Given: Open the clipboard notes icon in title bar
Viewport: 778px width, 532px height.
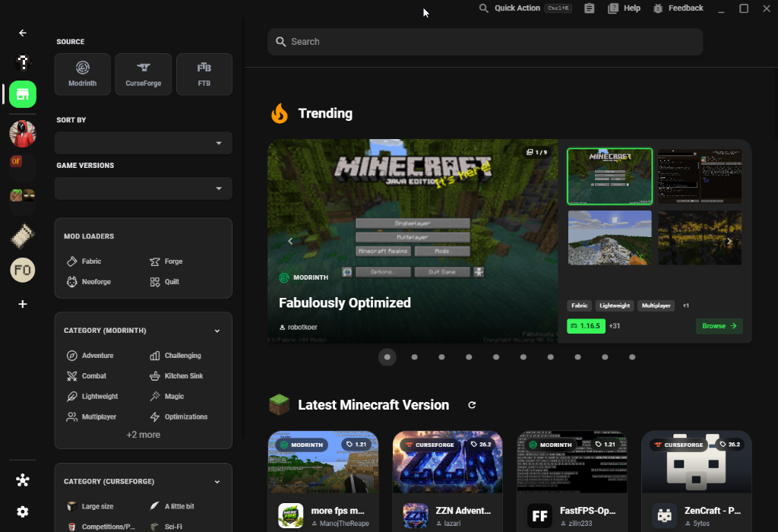Looking at the screenshot, I should click(x=589, y=8).
